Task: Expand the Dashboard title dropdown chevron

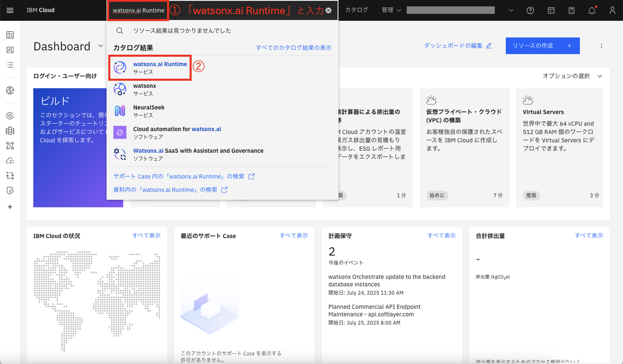Action: [100, 46]
